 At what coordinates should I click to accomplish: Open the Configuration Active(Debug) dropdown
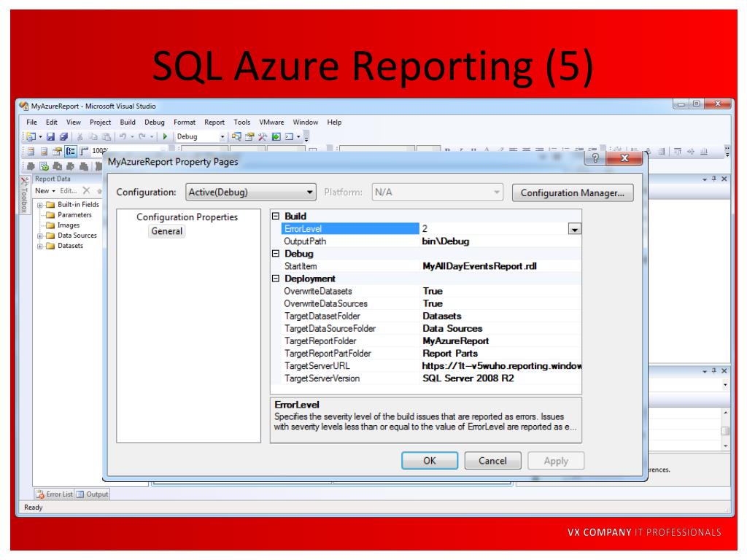tap(251, 192)
